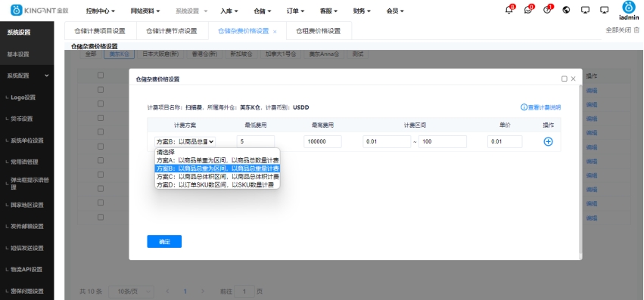The image size is (644, 300).
Task: Switch to 仓储计费节点设置 tab
Action: click(x=172, y=31)
